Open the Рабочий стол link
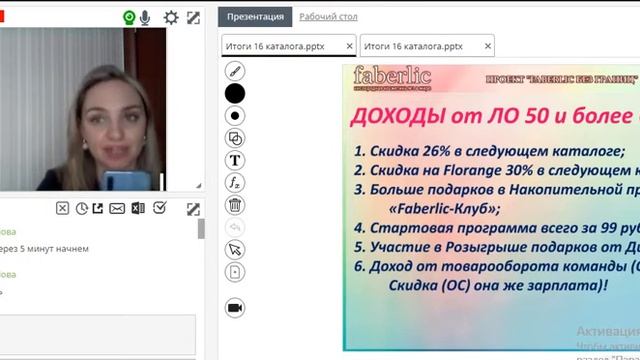 tap(328, 17)
